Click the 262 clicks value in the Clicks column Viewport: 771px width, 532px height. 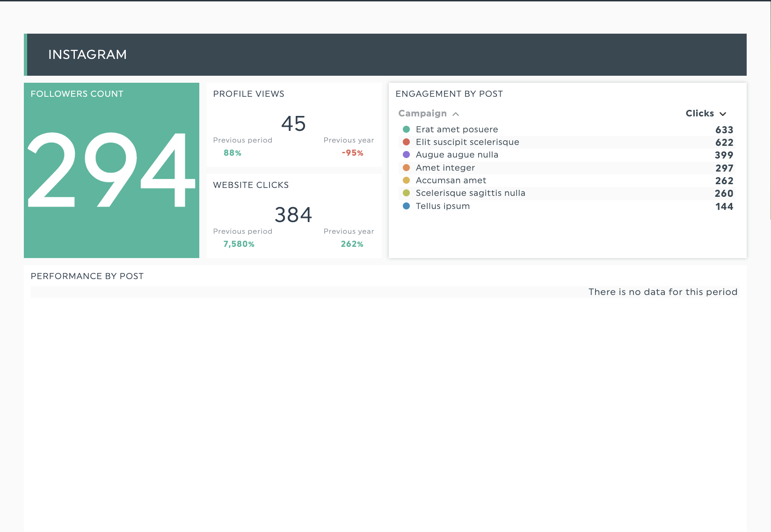click(724, 181)
